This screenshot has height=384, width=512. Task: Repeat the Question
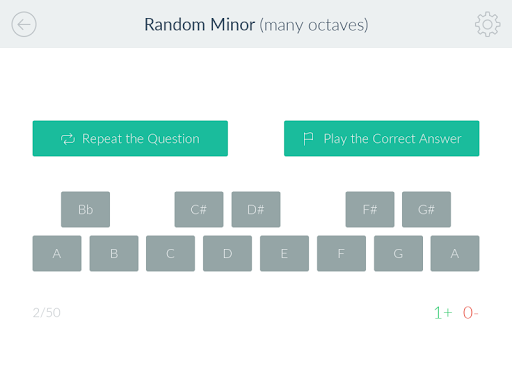point(130,138)
